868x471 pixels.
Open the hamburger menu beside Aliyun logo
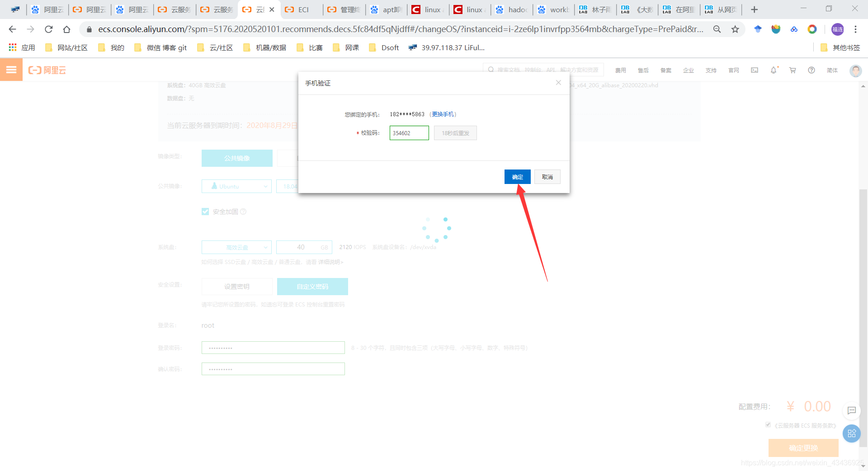pos(11,70)
